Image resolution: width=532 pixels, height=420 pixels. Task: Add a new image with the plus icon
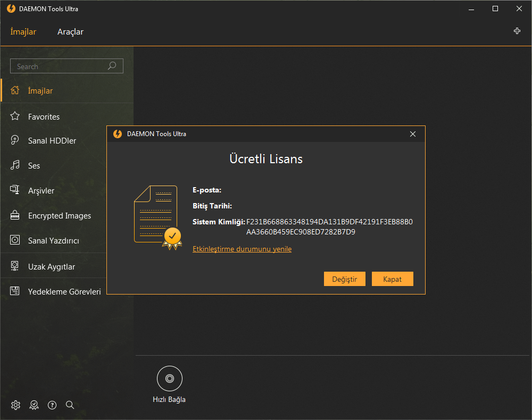[x=517, y=31]
